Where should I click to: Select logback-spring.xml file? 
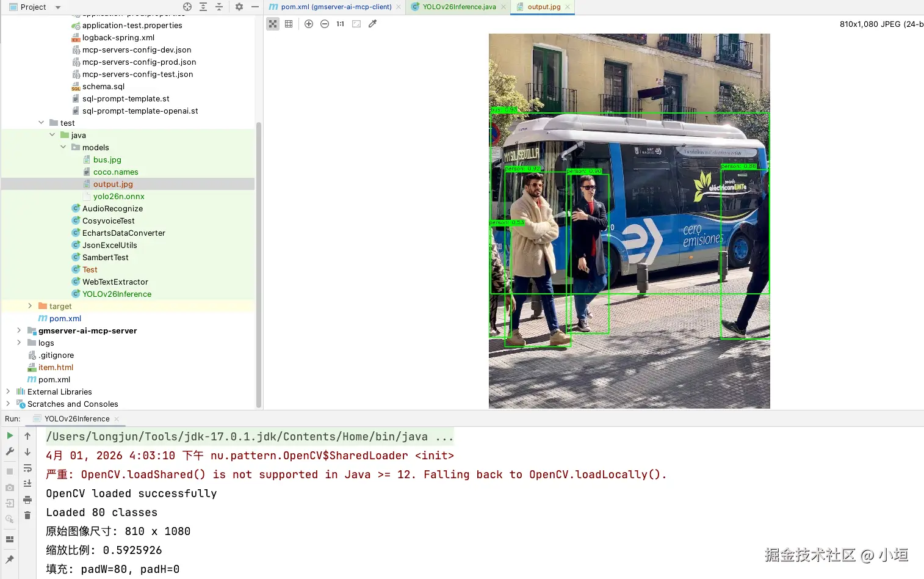tap(118, 37)
